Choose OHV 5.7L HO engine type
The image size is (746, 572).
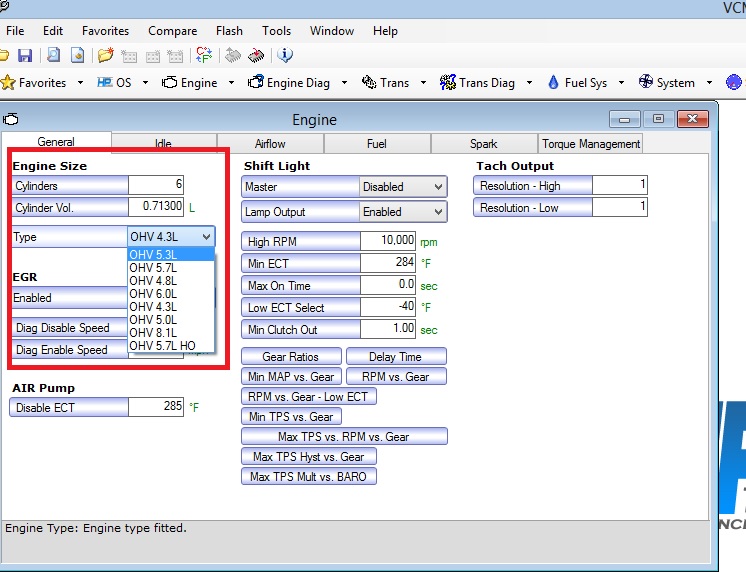tap(161, 346)
